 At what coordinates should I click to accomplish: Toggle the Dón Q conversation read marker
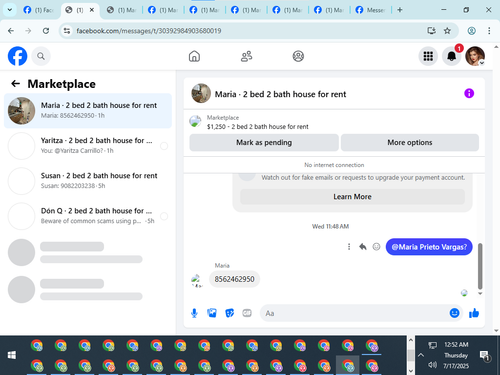(164, 216)
